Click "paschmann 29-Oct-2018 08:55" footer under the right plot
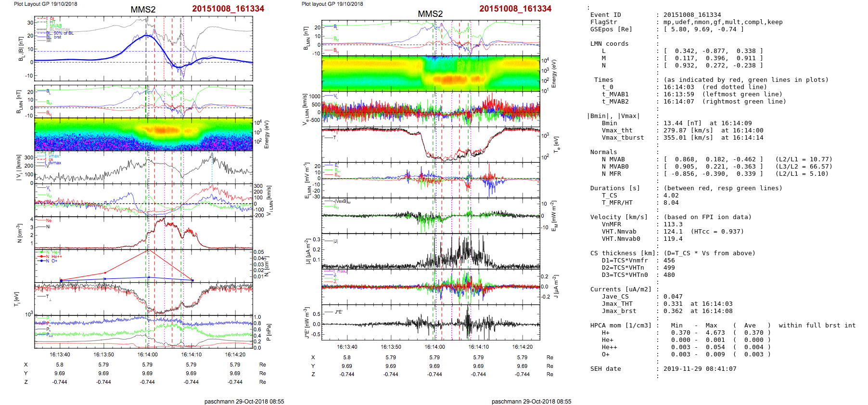The height and width of the screenshot is (405, 868). [531, 401]
